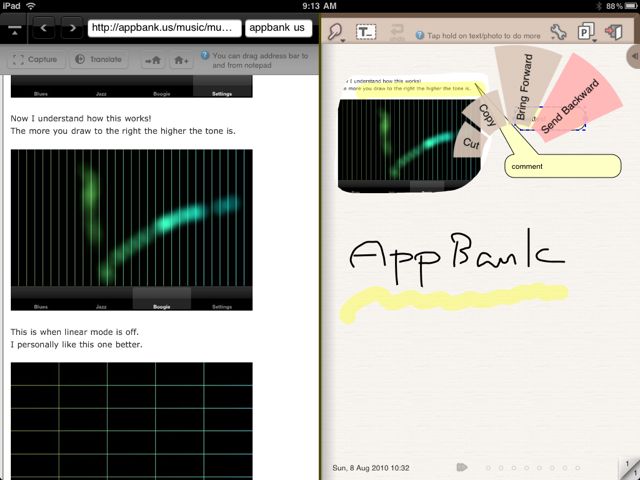Screen dimensions: 640x480
Task: Click the Translate button
Action: pyautogui.click(x=99, y=60)
